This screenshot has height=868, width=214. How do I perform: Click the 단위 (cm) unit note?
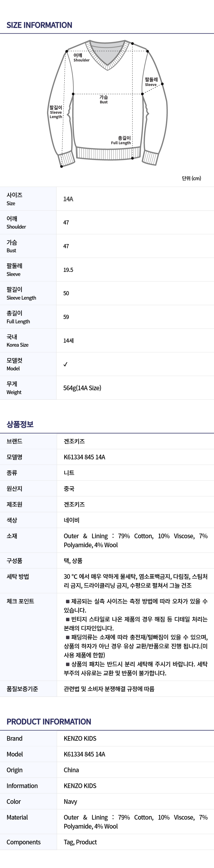[191, 178]
